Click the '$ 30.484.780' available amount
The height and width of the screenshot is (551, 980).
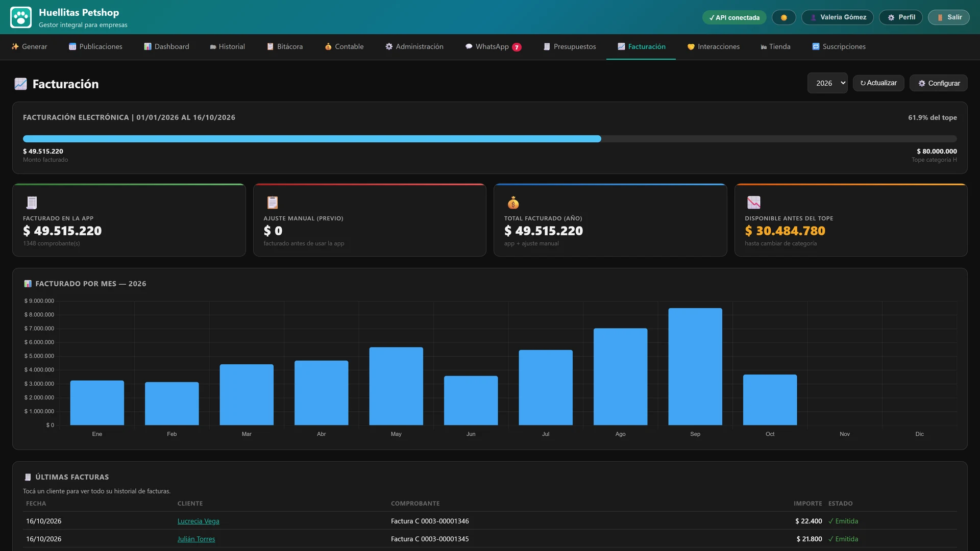[785, 231]
